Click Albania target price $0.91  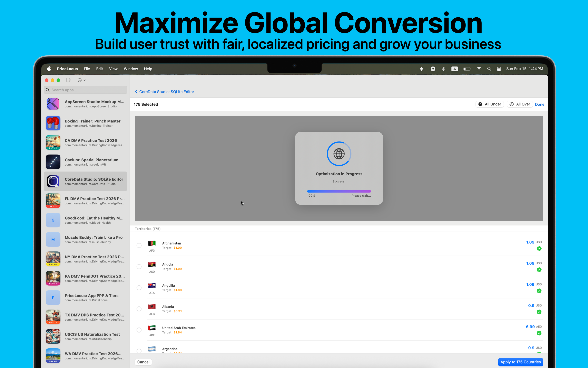[x=178, y=311]
